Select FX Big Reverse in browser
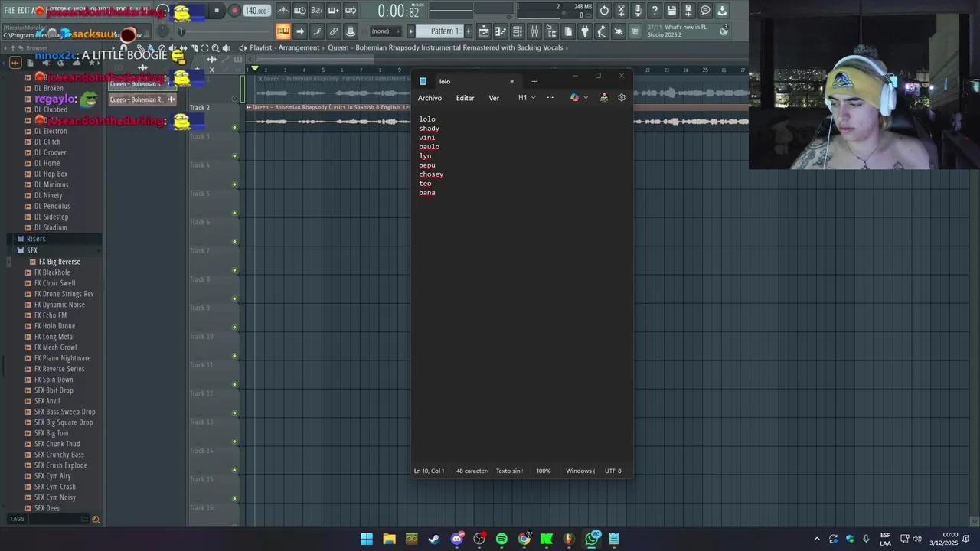Screen dimensions: 980x551 tap(60, 262)
